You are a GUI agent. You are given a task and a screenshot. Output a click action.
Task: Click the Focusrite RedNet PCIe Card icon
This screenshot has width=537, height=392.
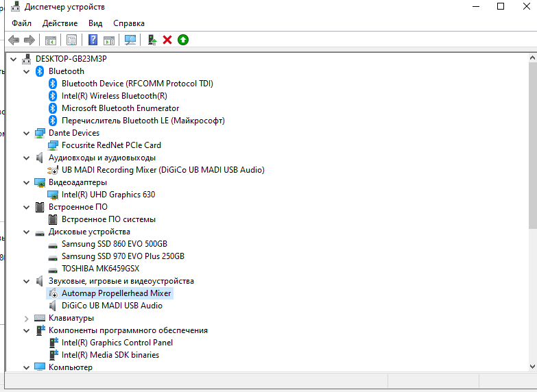tap(53, 145)
